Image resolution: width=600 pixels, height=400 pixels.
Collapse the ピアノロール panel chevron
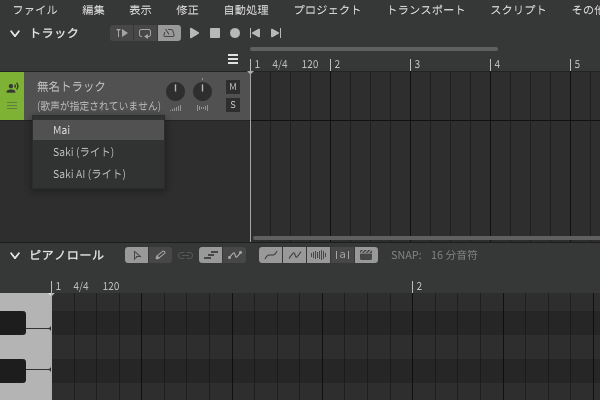point(15,256)
